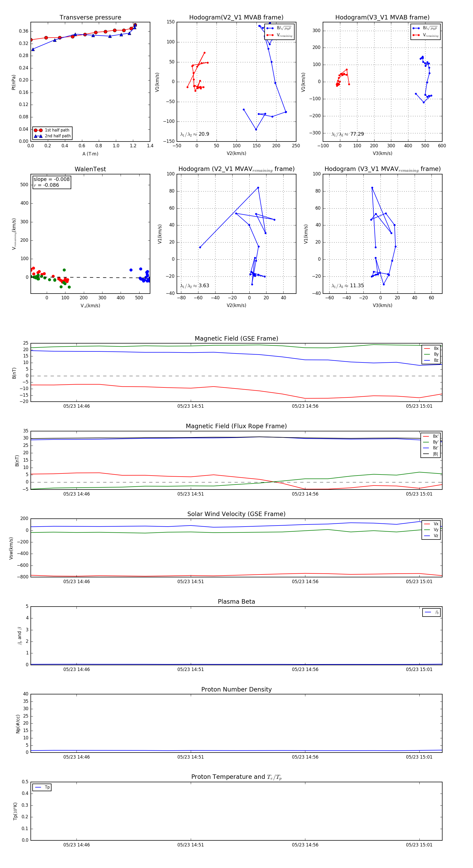Screen dimensions: 473x868
Task: Select the "Hodogram(V3_V1 MVAB frame)" title
Action: tap(382, 18)
